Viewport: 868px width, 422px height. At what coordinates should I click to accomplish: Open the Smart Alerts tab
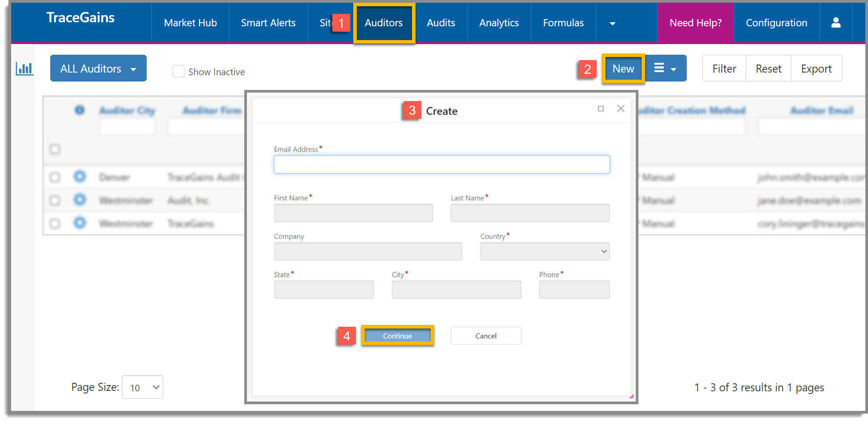tap(268, 23)
